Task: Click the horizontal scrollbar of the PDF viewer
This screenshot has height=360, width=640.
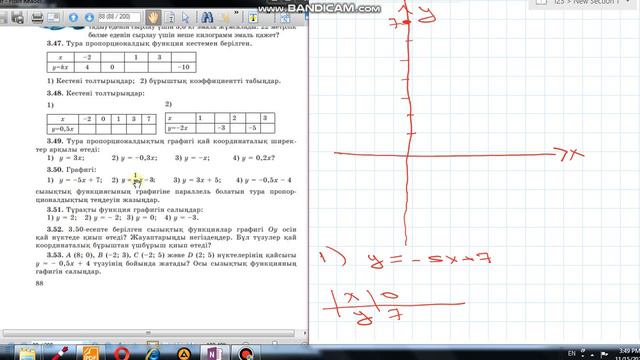Action: (149, 333)
